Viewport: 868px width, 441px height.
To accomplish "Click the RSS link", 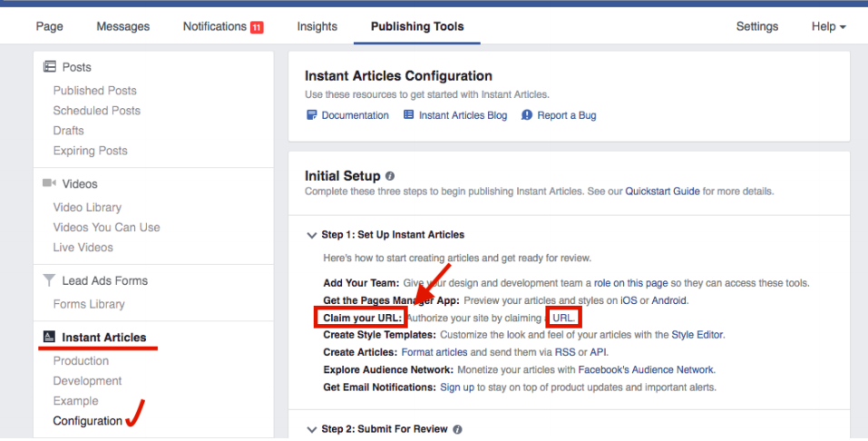I will (565, 352).
